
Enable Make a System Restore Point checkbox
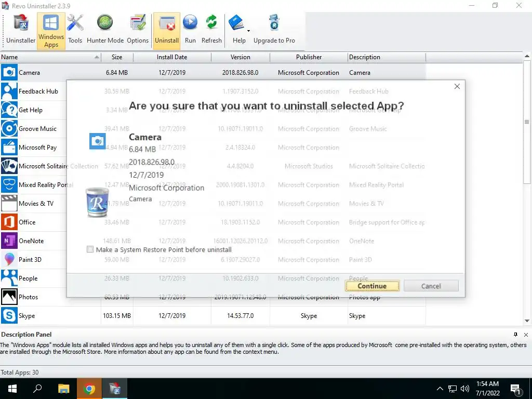click(90, 249)
